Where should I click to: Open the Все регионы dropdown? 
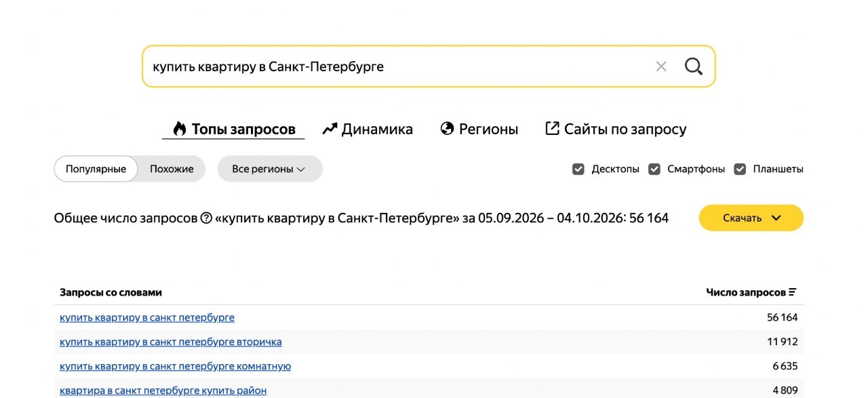[x=270, y=169]
